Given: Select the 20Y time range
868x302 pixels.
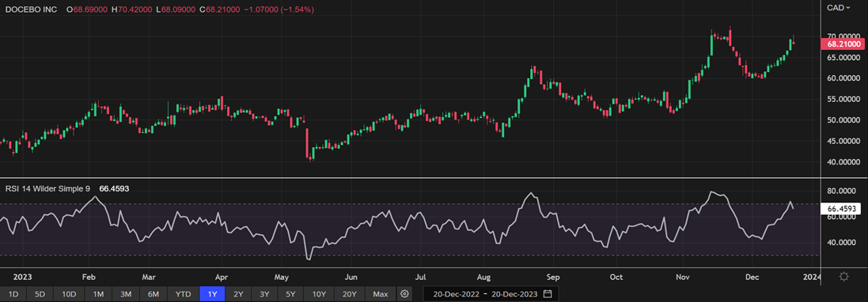Looking at the screenshot, I should (x=350, y=294).
